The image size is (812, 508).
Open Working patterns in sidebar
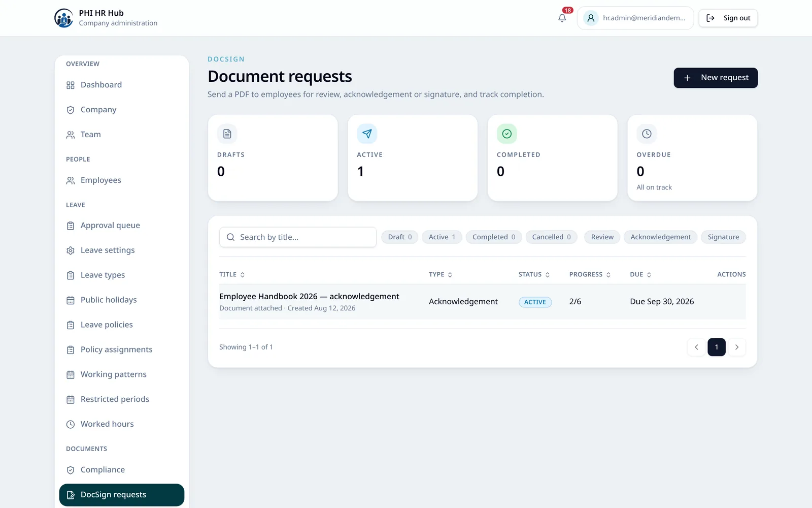[x=122, y=374]
